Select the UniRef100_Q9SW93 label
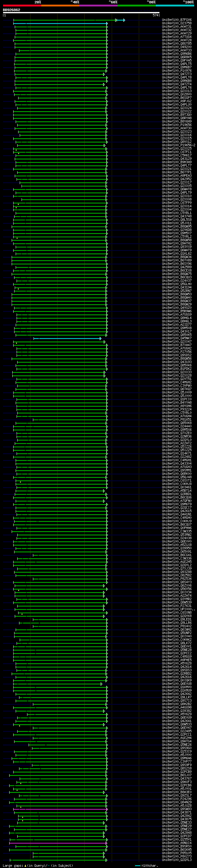 pyautogui.click(x=176, y=809)
